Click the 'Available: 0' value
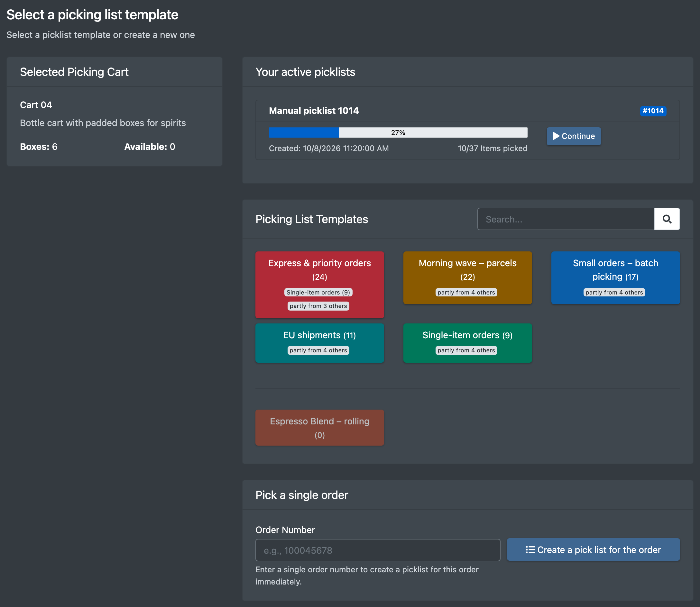The image size is (700, 607). click(x=150, y=147)
